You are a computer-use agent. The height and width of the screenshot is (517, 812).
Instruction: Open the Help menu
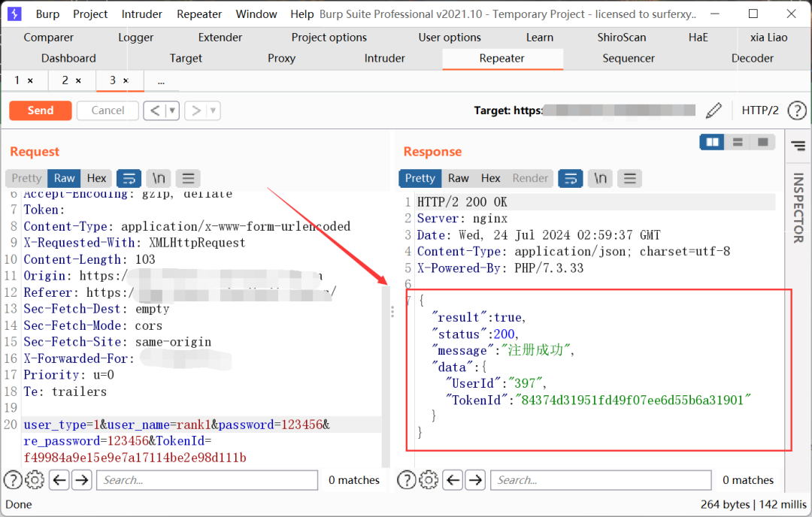[302, 14]
